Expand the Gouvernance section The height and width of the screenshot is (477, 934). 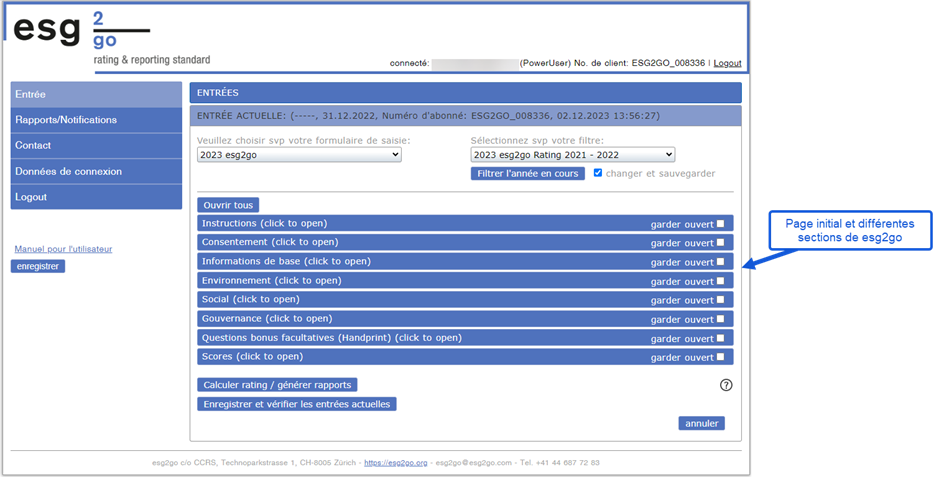pyautogui.click(x=267, y=319)
